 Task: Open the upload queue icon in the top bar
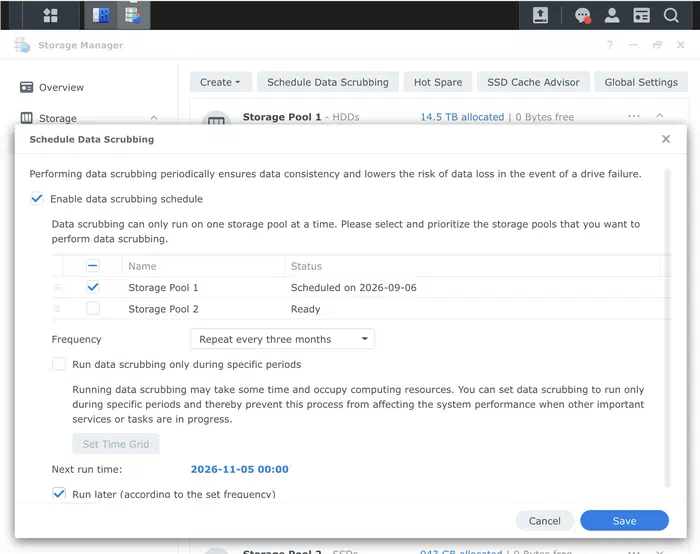pyautogui.click(x=540, y=15)
